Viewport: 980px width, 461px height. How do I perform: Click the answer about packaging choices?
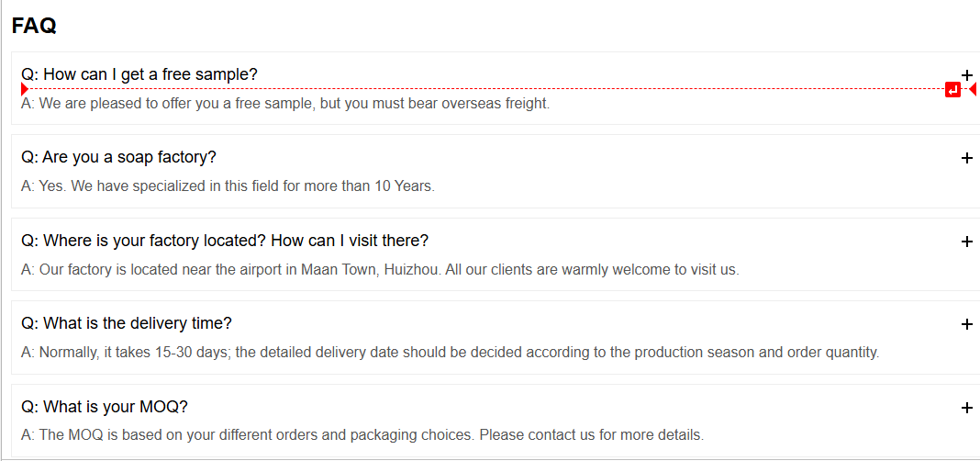(x=362, y=434)
